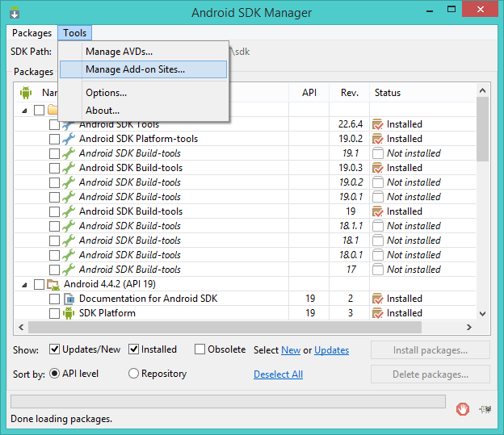
Task: Click wrench icon of Build-tools rev 19.0.3
Action: click(69, 168)
